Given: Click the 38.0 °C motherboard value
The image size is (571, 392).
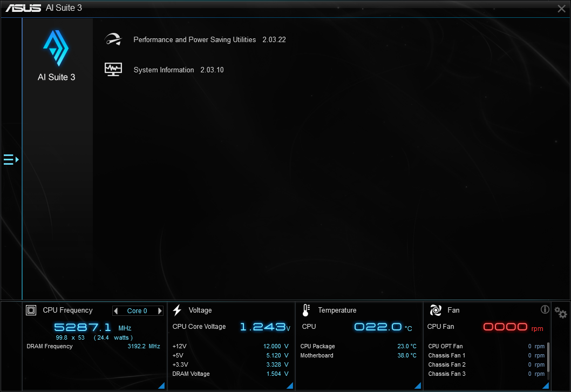Looking at the screenshot, I should pyautogui.click(x=407, y=355).
